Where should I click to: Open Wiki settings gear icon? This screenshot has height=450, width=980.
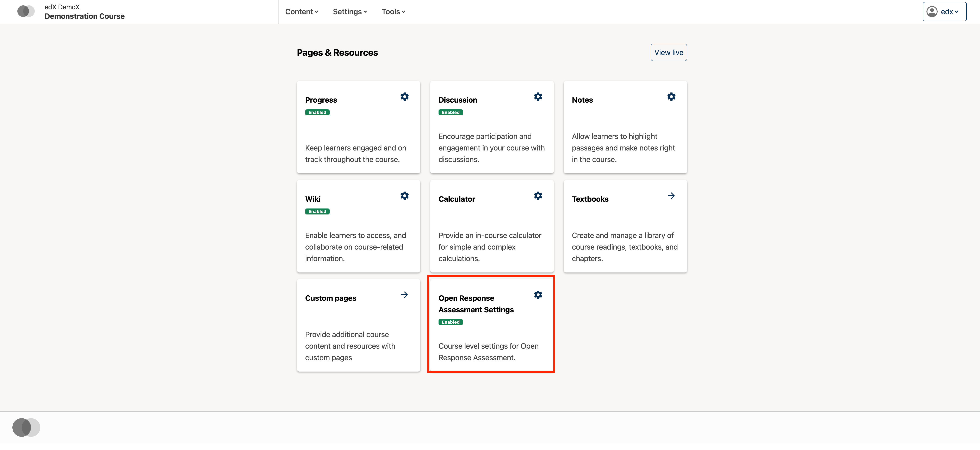(404, 196)
